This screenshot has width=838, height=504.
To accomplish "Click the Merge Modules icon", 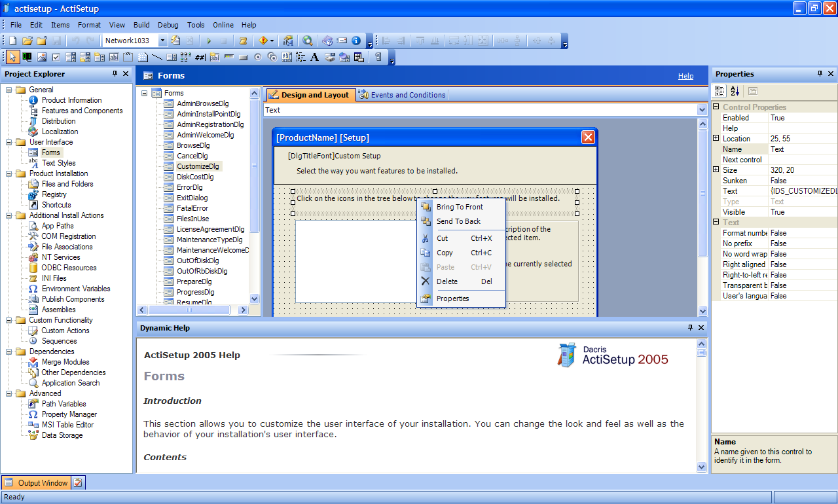I will click(33, 362).
